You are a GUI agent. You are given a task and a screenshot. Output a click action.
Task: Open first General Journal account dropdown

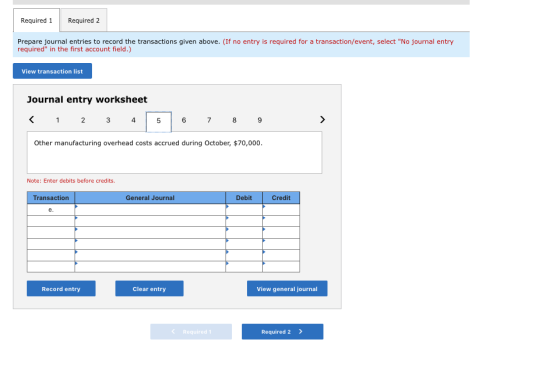tap(150, 210)
